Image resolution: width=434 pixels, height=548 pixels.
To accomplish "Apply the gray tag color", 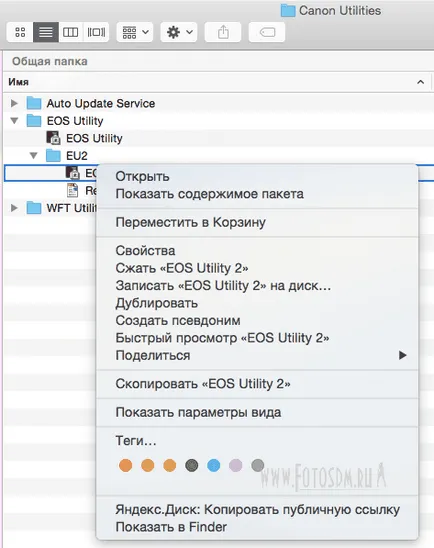I will click(258, 466).
